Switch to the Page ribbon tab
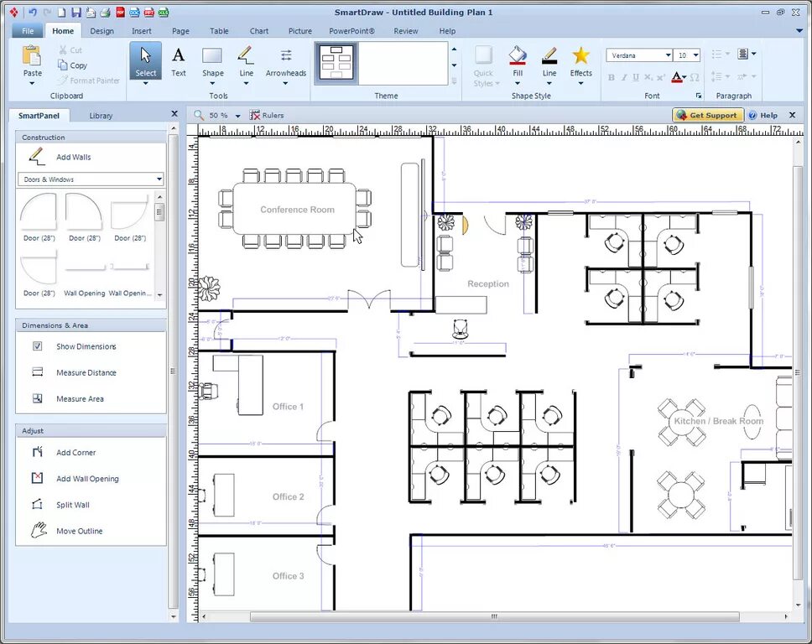Screen dimensions: 812x644 click(180, 31)
